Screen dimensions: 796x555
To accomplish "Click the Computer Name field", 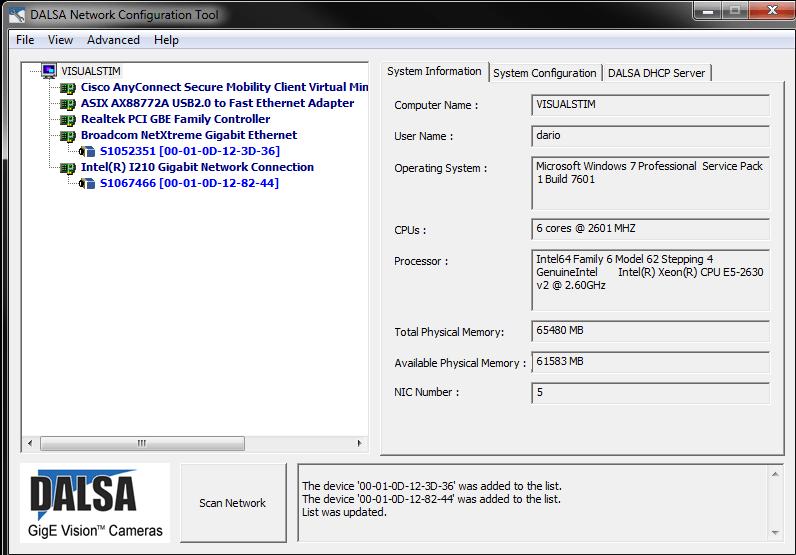I will coord(650,105).
